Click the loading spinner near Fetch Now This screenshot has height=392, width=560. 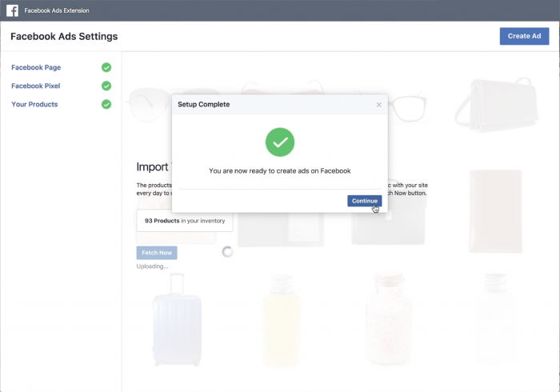[227, 252]
